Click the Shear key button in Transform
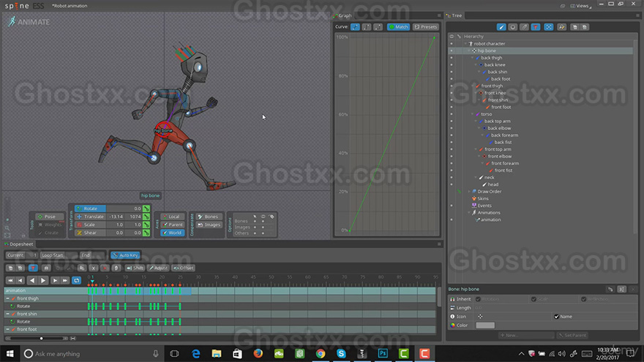Image resolution: width=644 pixels, height=362 pixels. click(x=146, y=233)
